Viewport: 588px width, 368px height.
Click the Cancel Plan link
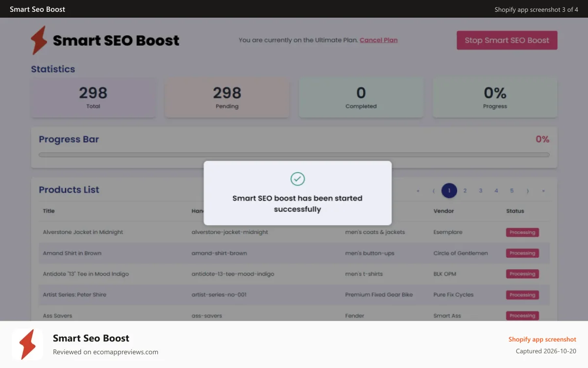[379, 40]
